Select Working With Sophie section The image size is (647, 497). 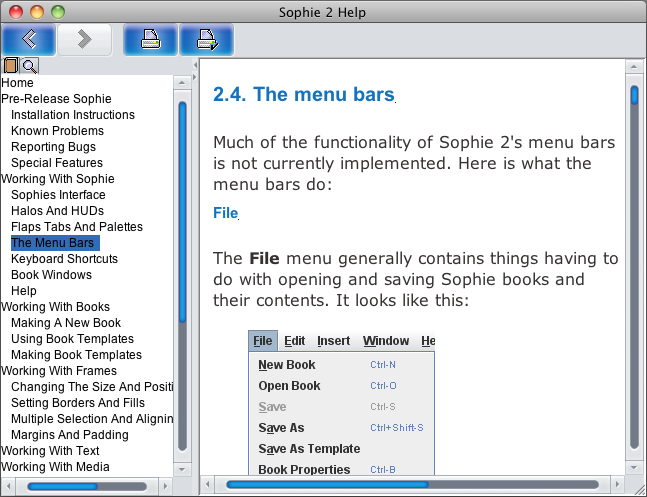point(58,179)
